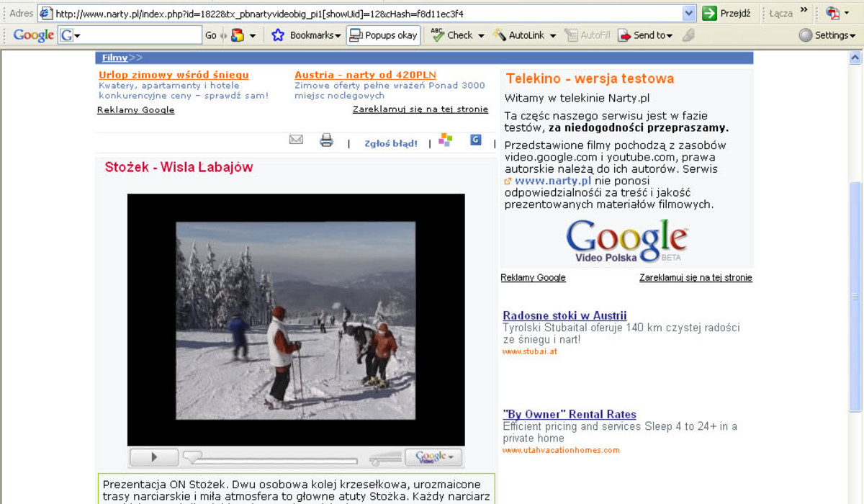The width and height of the screenshot is (864, 504).
Task: Open the 'Zgłoś błąd!' link
Action: pyautogui.click(x=390, y=143)
